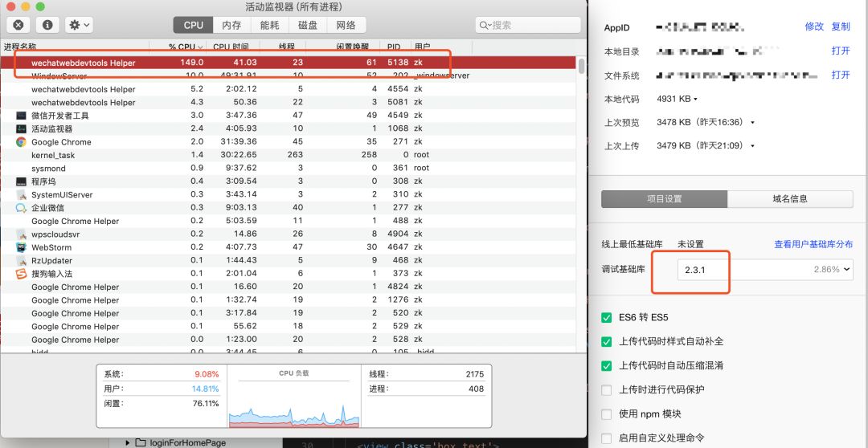Toggle the ES6 转 ES5 checkbox
Screen dimensions: 868x448
click(x=607, y=317)
